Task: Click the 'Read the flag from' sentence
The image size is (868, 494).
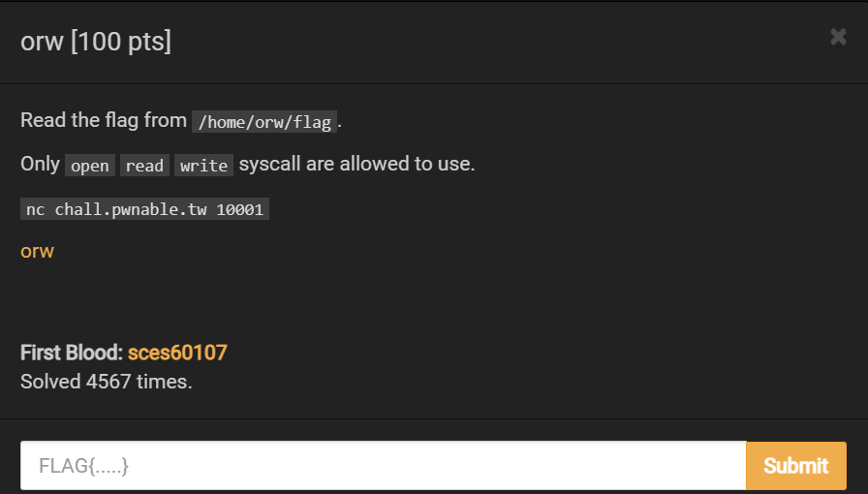Action: point(104,120)
